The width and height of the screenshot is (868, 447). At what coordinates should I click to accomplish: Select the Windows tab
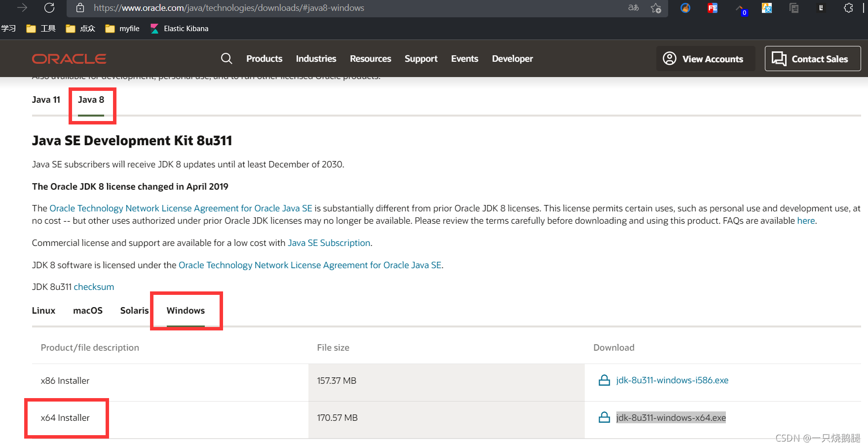(x=186, y=311)
